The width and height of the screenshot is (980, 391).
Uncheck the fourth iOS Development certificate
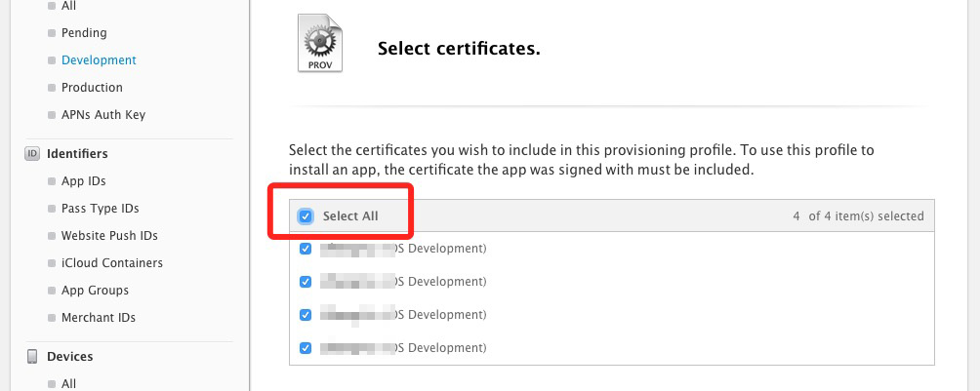click(x=306, y=348)
